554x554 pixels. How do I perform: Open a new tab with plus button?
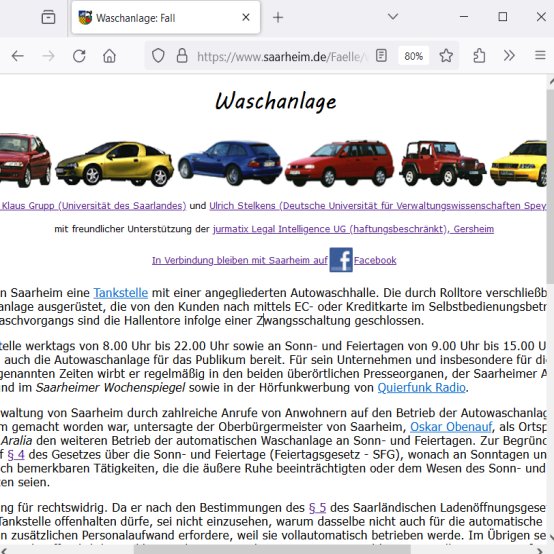278,17
